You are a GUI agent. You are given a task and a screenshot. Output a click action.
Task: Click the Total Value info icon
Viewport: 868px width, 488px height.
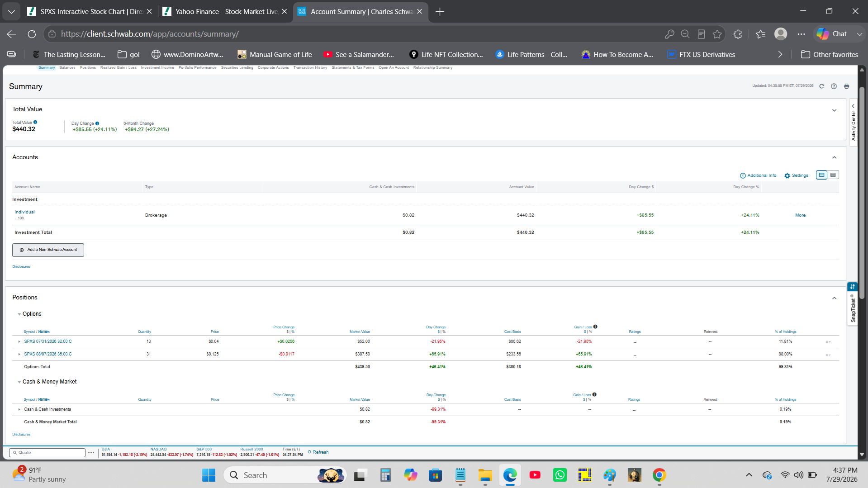(35, 122)
